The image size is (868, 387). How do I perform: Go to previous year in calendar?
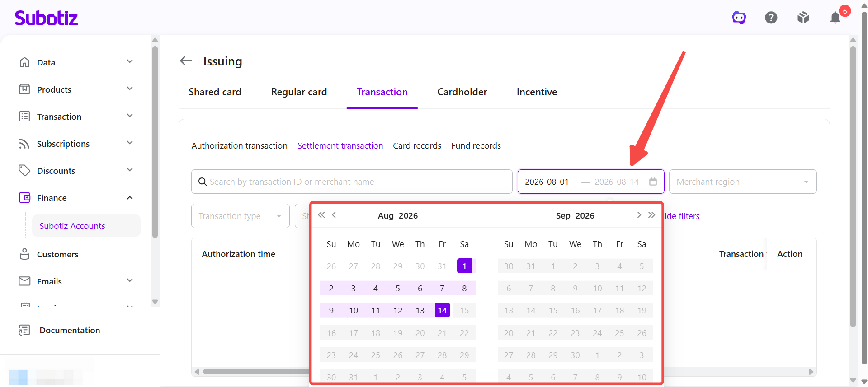point(321,215)
